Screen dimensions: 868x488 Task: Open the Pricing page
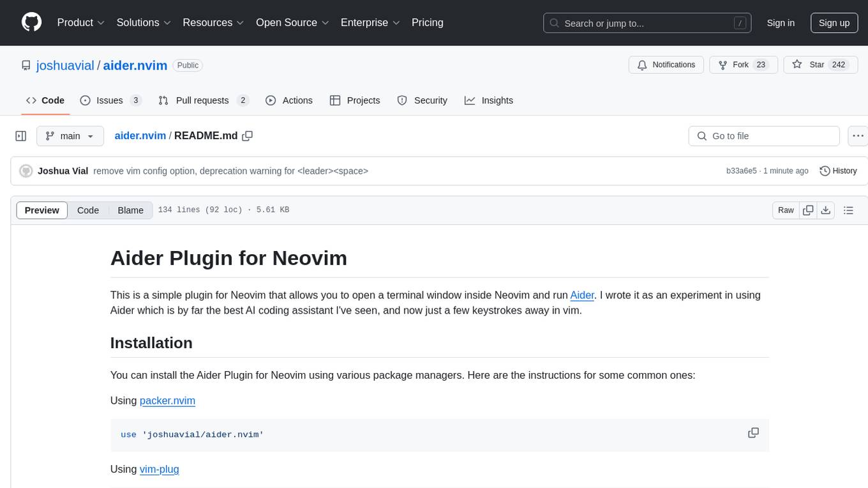tap(428, 22)
